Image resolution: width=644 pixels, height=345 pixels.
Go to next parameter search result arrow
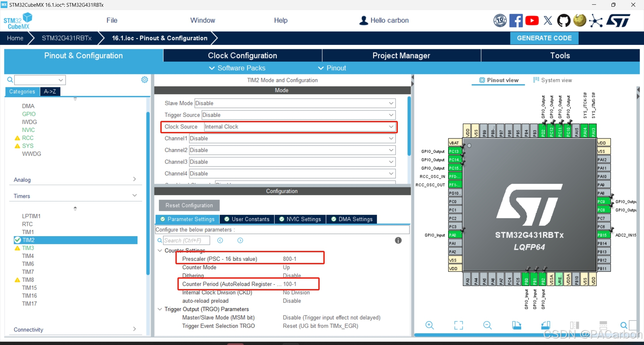[240, 240]
